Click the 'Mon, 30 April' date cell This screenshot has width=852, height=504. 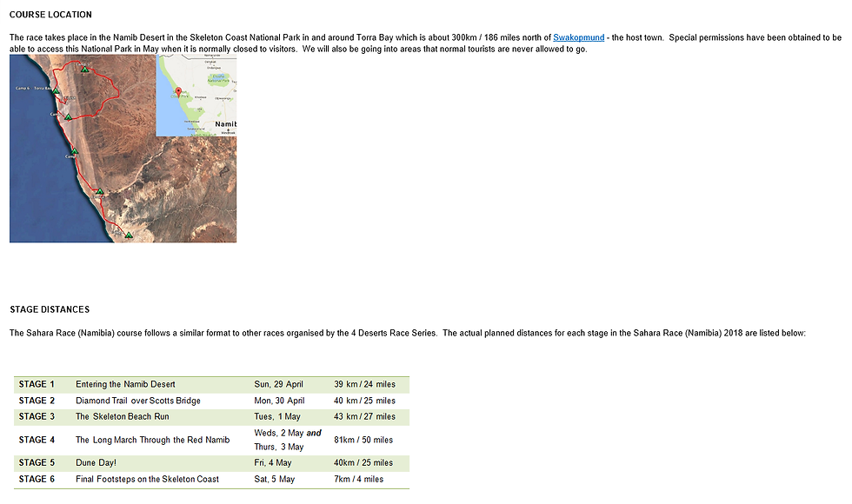(279, 401)
